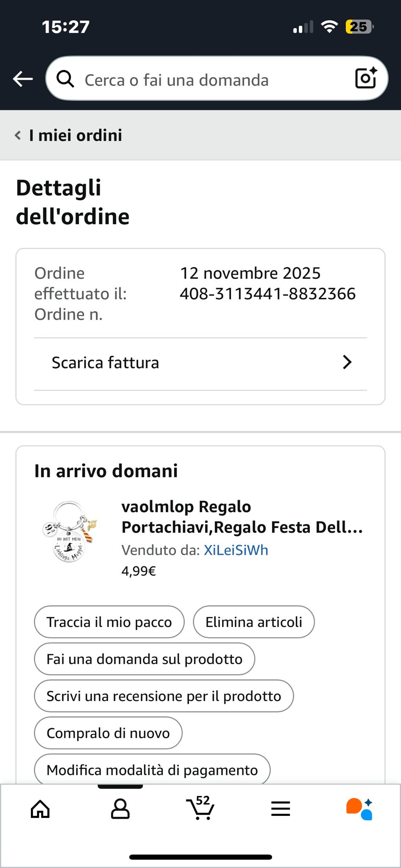This screenshot has height=868, width=401.
Task: Tap the search magnifier icon
Action: [x=65, y=79]
